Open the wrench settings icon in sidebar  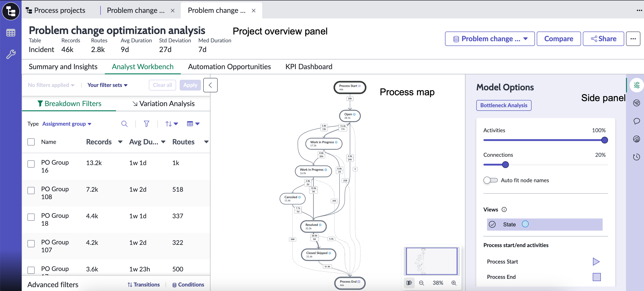[11, 54]
